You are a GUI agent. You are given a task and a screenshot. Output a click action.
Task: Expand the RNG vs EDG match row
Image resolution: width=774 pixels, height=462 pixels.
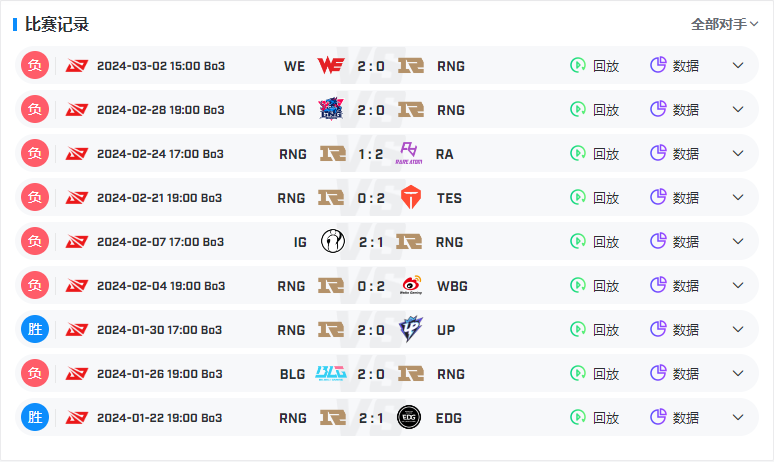coord(738,417)
